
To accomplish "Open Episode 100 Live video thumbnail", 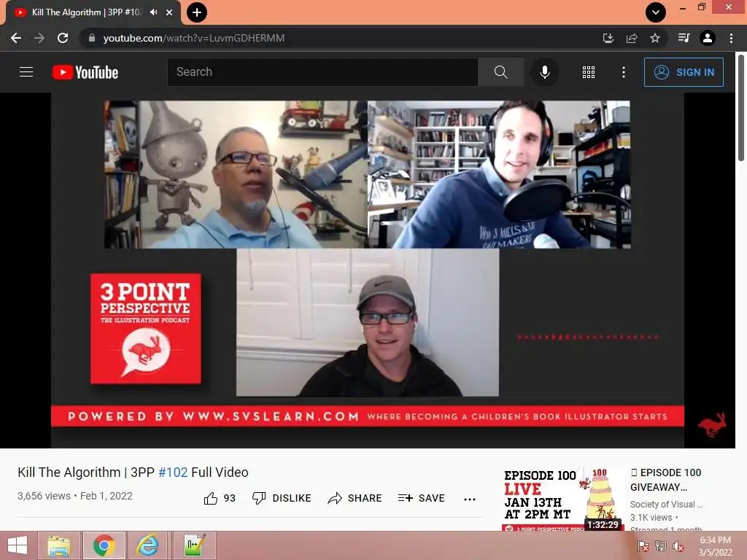I will (562, 499).
